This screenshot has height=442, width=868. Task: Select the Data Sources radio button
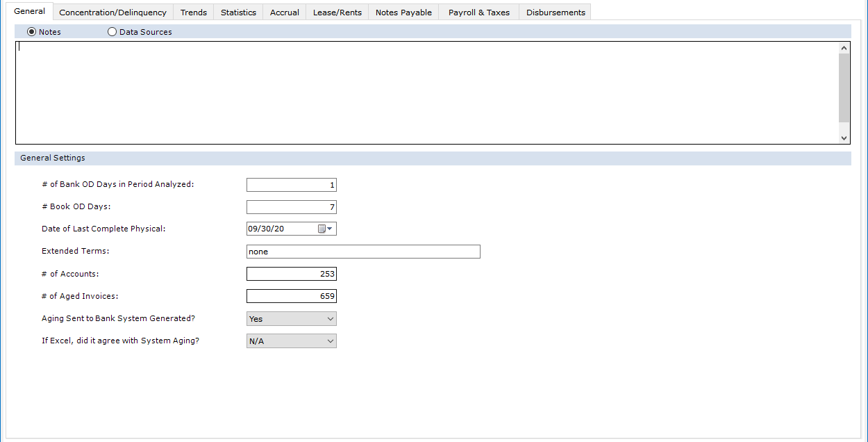coord(112,32)
